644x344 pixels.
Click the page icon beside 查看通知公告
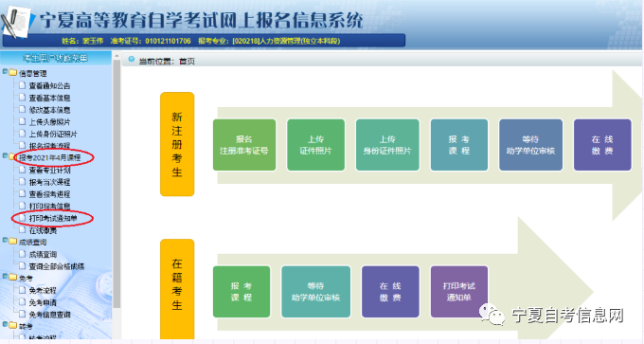coord(23,85)
